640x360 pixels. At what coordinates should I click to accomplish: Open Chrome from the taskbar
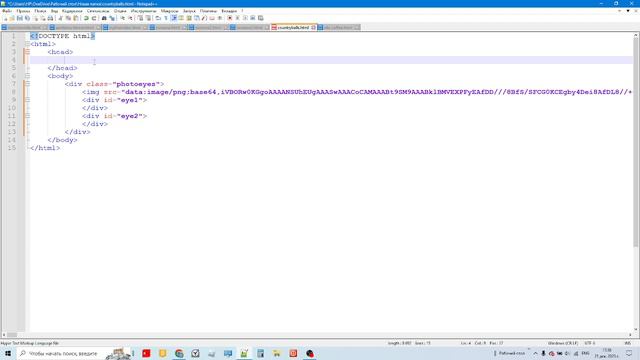(179, 353)
